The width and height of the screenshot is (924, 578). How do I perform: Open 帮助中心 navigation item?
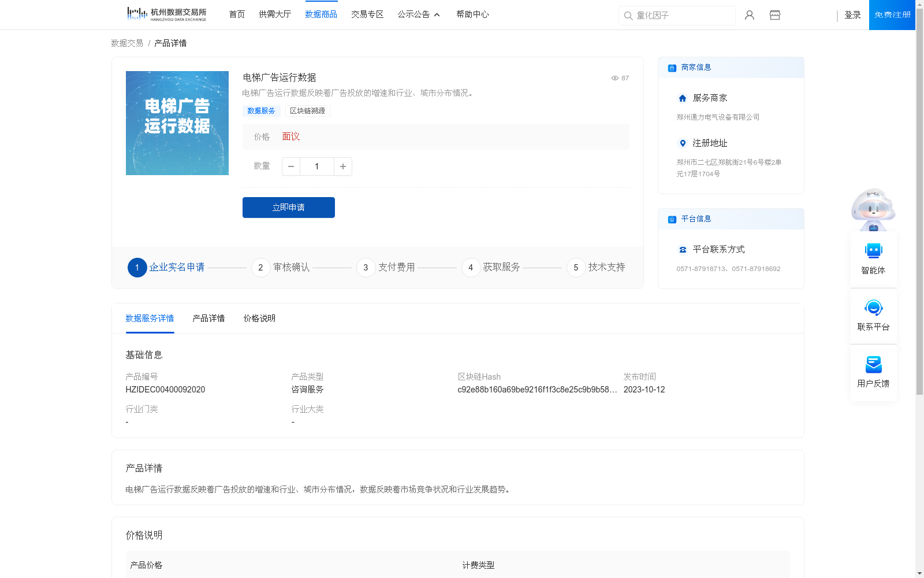(x=472, y=14)
